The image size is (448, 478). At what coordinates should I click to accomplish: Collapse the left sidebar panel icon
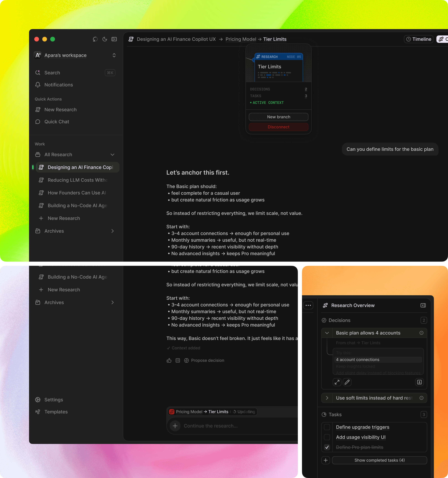click(114, 39)
